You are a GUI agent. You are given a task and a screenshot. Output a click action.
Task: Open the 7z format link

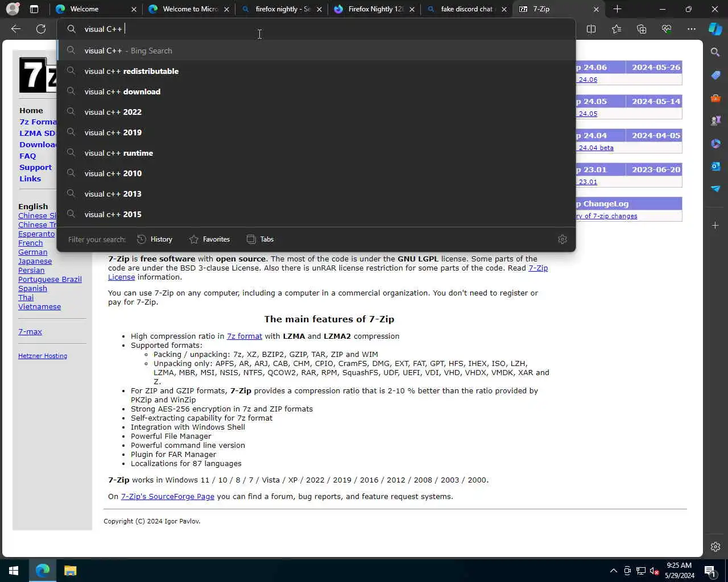[x=245, y=336]
